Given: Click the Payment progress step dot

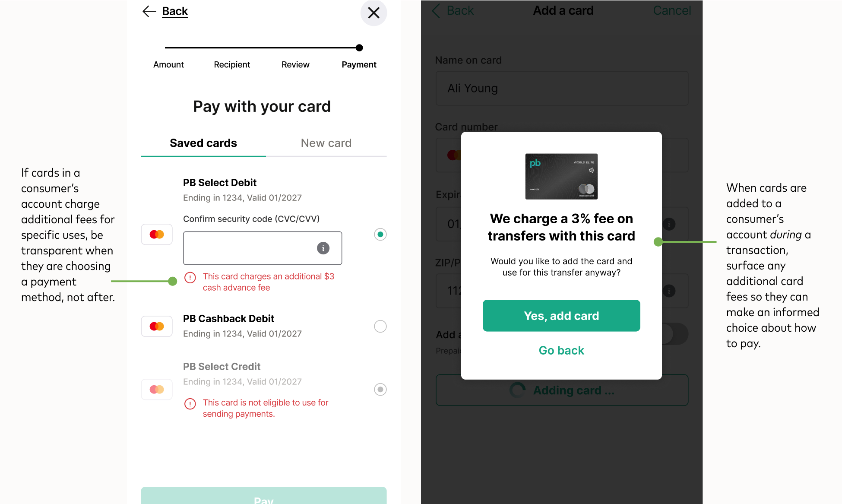Looking at the screenshot, I should click(x=359, y=48).
